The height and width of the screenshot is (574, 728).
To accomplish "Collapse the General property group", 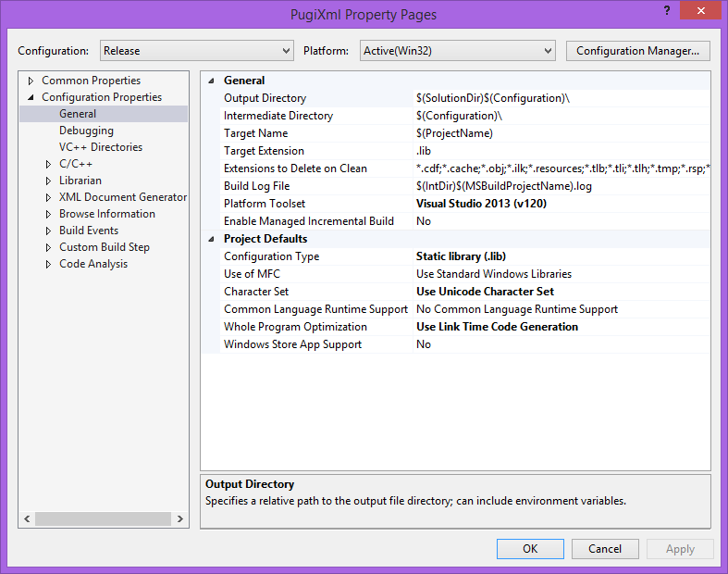I will tap(211, 81).
